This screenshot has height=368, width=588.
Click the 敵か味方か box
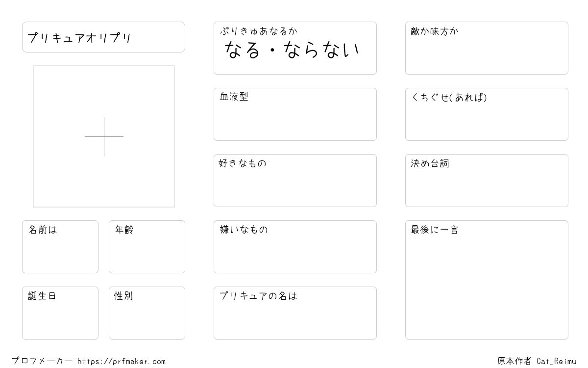click(x=487, y=48)
